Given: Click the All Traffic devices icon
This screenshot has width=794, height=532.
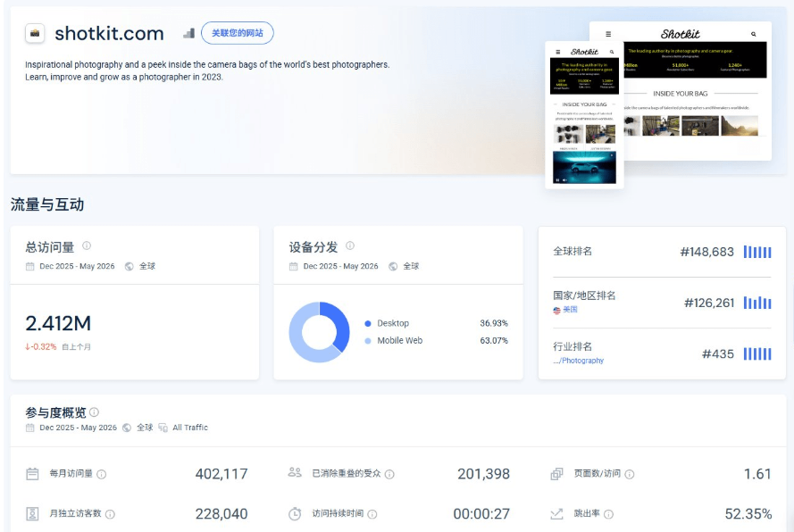Looking at the screenshot, I should pyautogui.click(x=163, y=428).
